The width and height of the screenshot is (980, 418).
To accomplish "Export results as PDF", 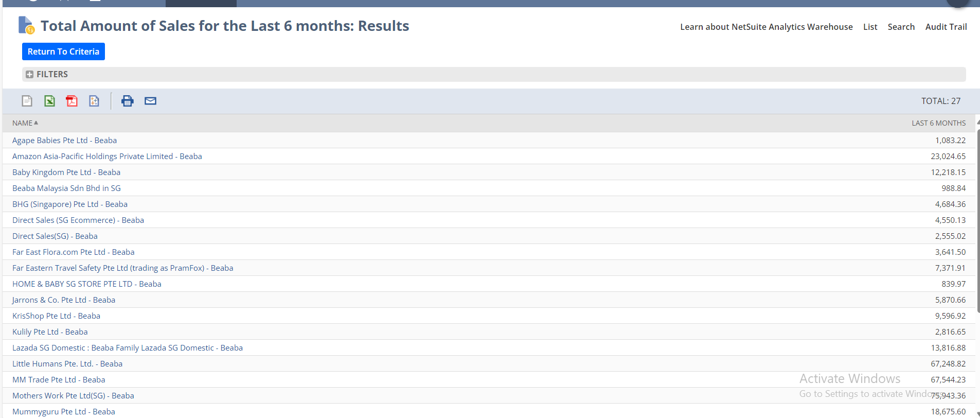I will tap(72, 101).
